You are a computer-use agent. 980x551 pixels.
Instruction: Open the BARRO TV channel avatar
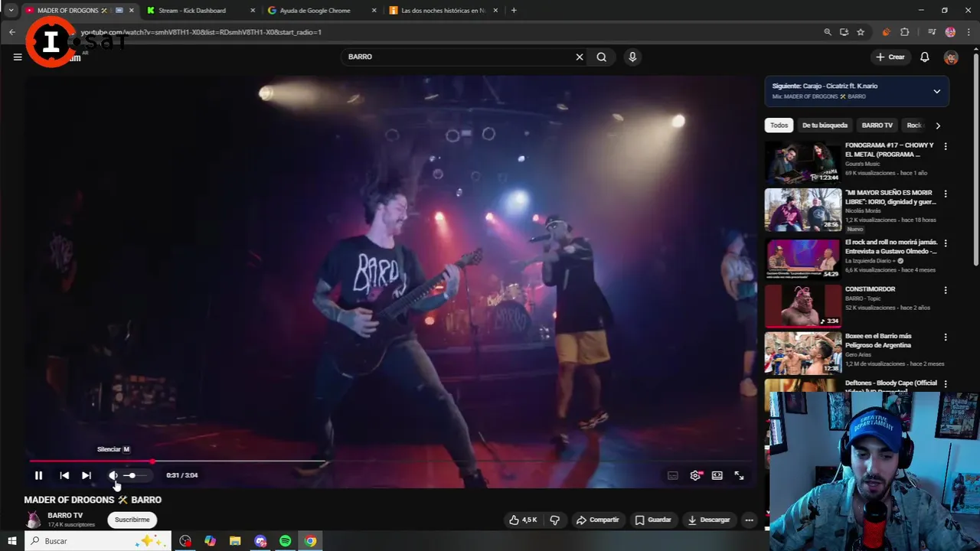[33, 520]
